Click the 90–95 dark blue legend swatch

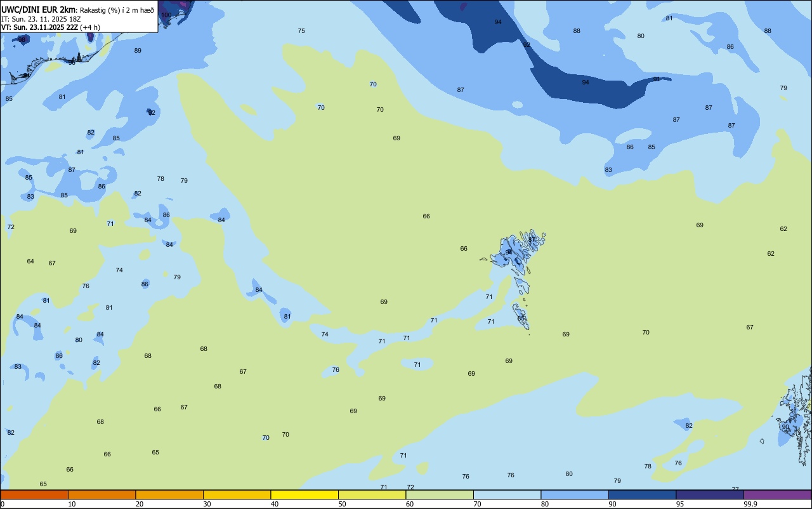click(642, 494)
